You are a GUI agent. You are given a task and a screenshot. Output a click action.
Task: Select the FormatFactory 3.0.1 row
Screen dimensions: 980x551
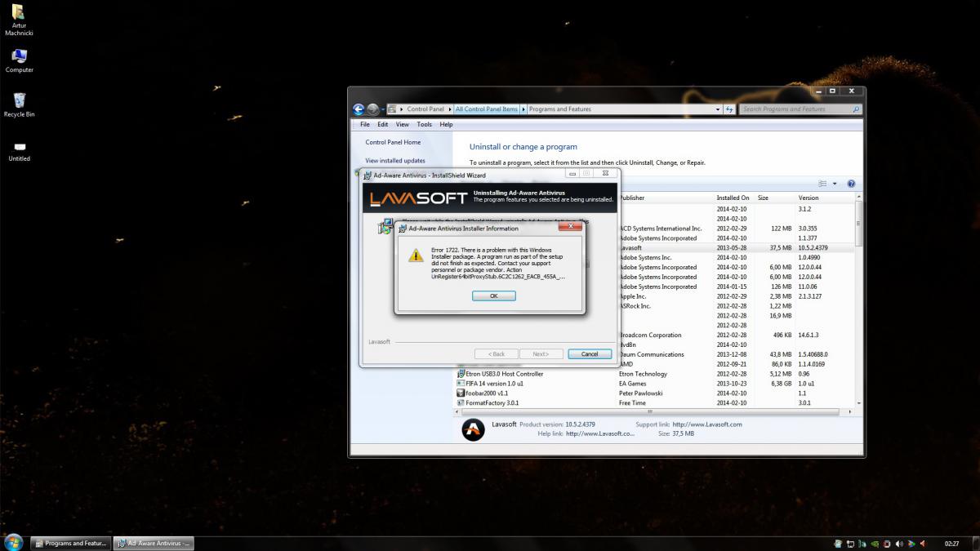[654, 403]
